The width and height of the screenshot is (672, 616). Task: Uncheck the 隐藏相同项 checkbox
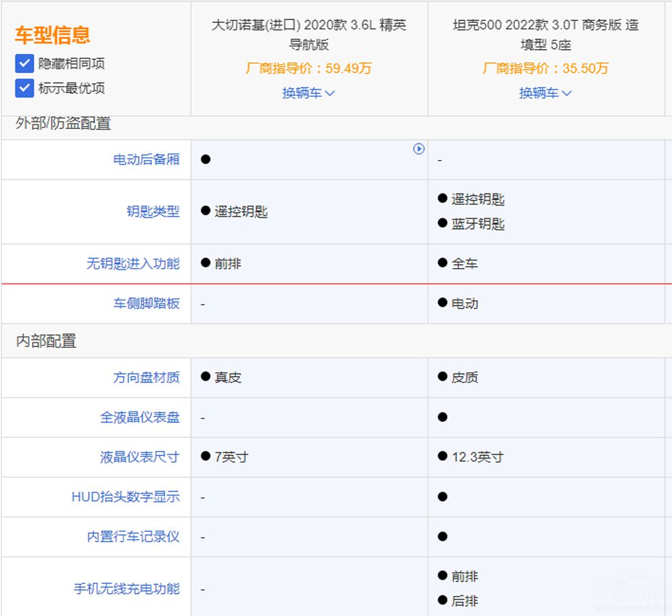click(25, 63)
